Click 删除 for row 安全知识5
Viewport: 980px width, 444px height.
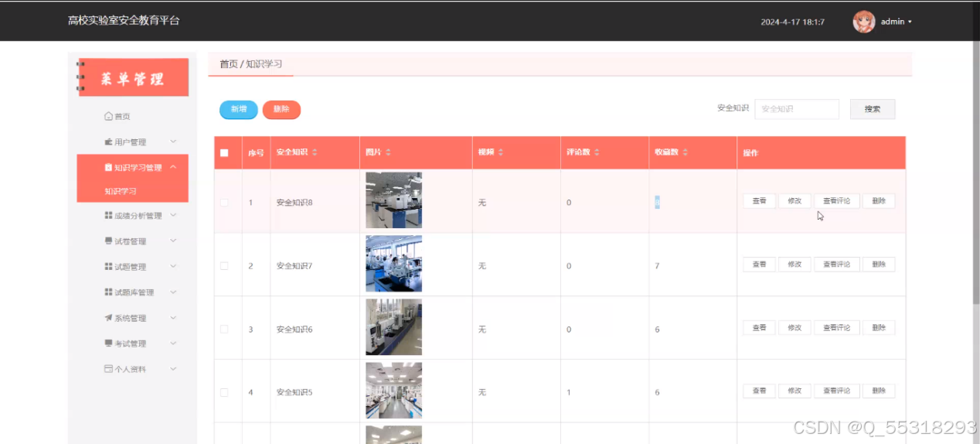point(879,391)
